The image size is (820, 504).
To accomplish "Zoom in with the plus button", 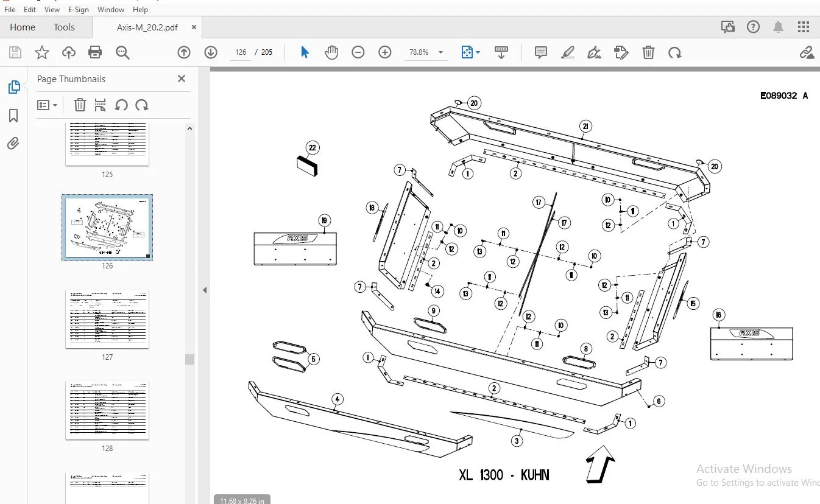I will tap(385, 52).
